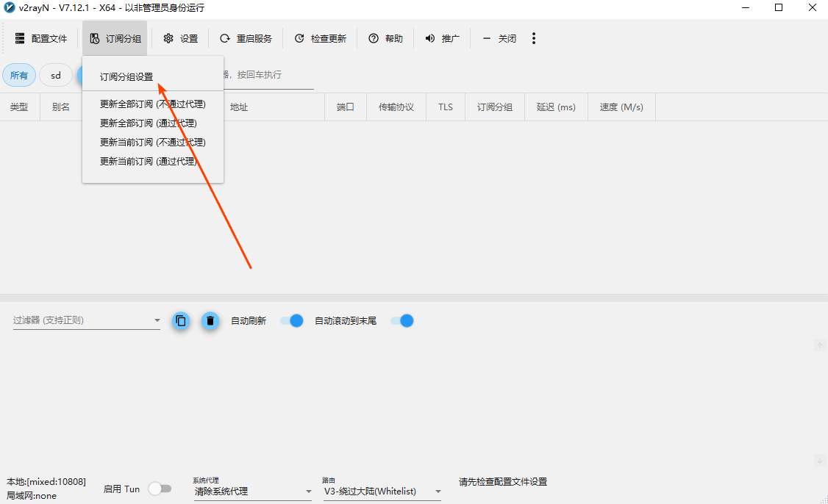
Task: Choose 更新全部订阅 (不通过代理)
Action: pyautogui.click(x=153, y=104)
